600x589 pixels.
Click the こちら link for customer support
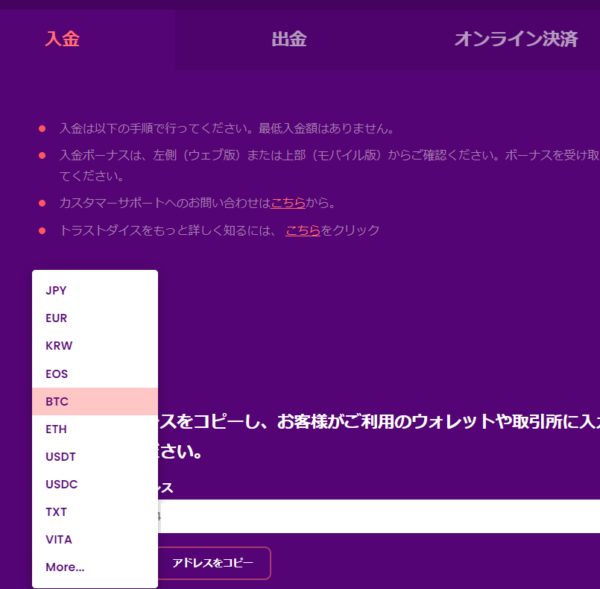[288, 203]
